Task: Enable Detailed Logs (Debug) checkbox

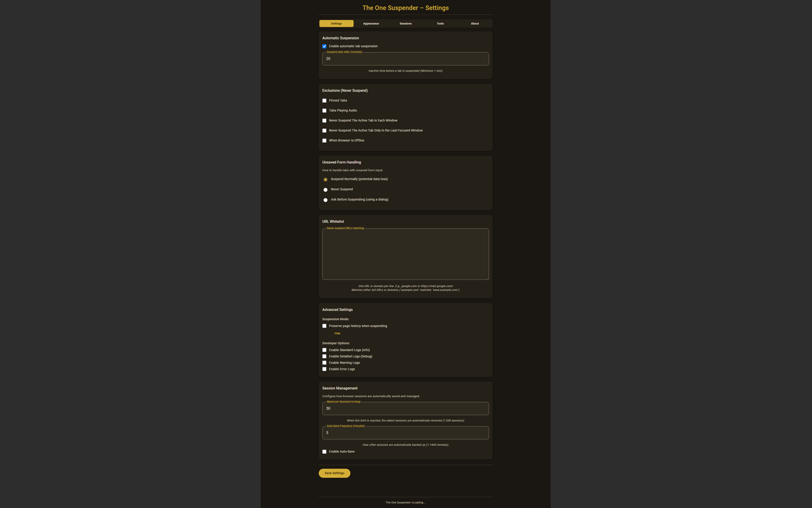Action: [324, 356]
